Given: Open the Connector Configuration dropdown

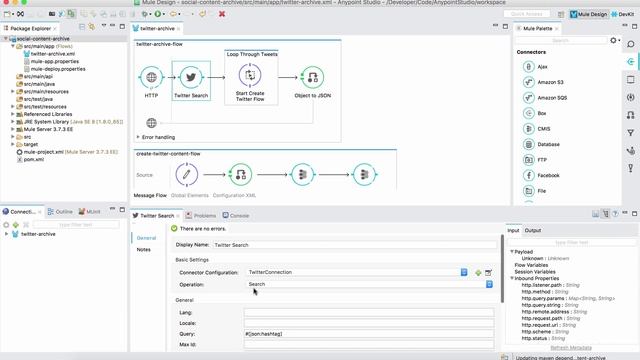Looking at the screenshot, I should coord(464,272).
